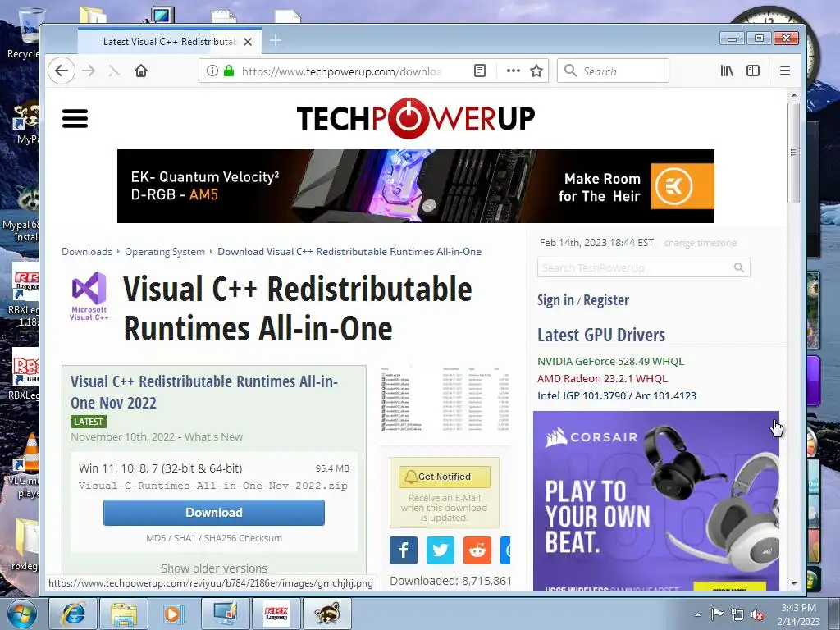Open AMD Radeon 23.2.1 WHQL driver link
The height and width of the screenshot is (630, 840).
602,378
